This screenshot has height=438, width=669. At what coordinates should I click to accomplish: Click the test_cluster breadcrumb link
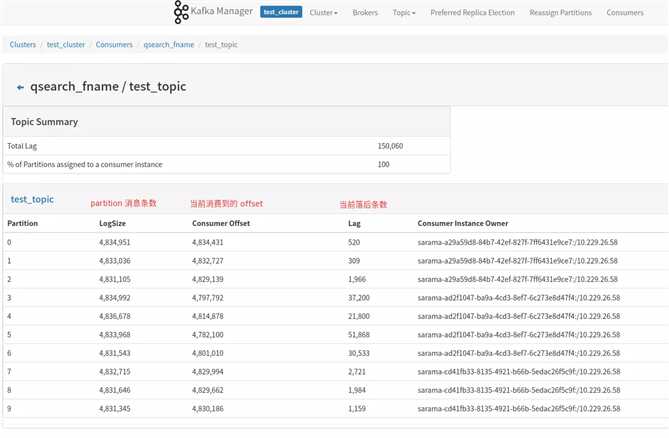[66, 44]
